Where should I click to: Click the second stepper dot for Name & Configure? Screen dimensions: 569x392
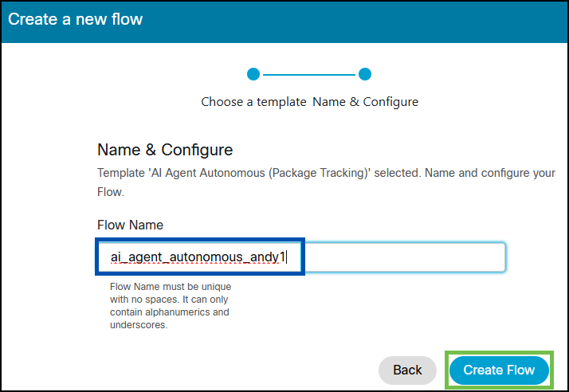point(365,74)
